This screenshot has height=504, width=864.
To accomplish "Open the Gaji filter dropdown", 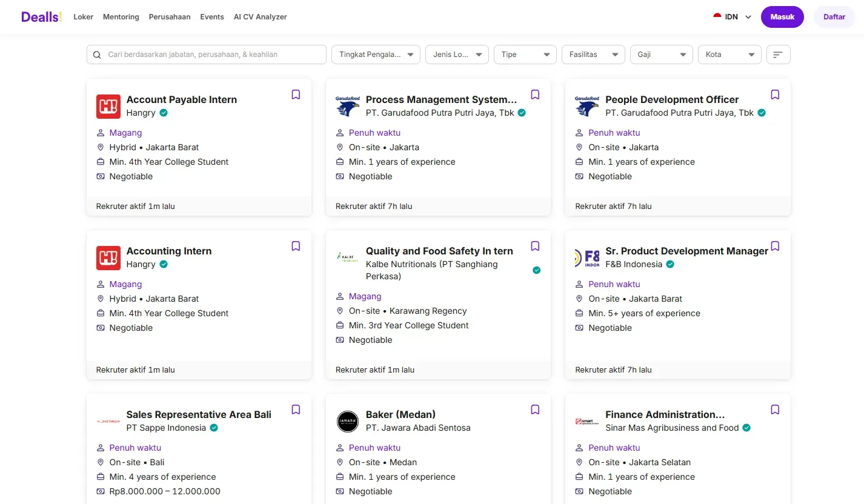I will pos(662,55).
